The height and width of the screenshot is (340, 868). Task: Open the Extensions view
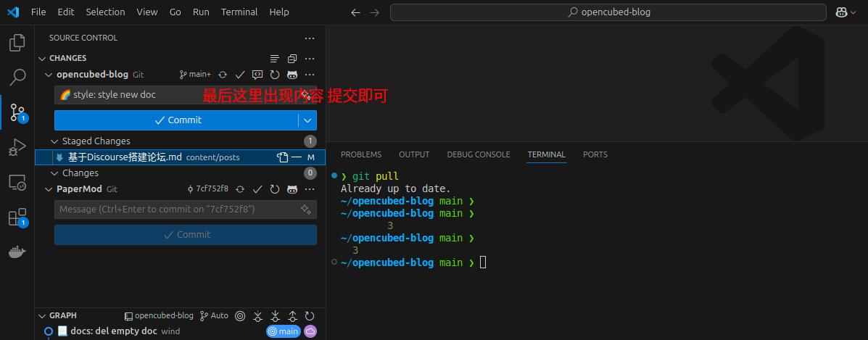[x=17, y=217]
